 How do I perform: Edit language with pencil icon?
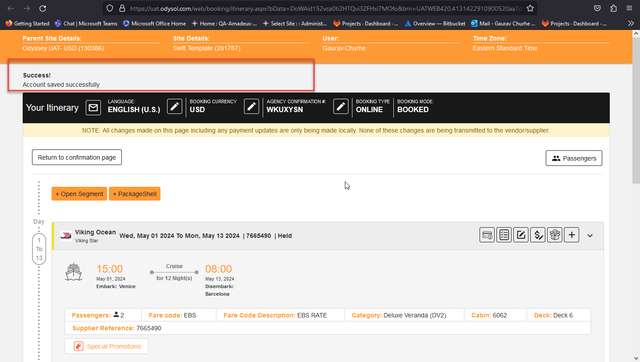174,107
